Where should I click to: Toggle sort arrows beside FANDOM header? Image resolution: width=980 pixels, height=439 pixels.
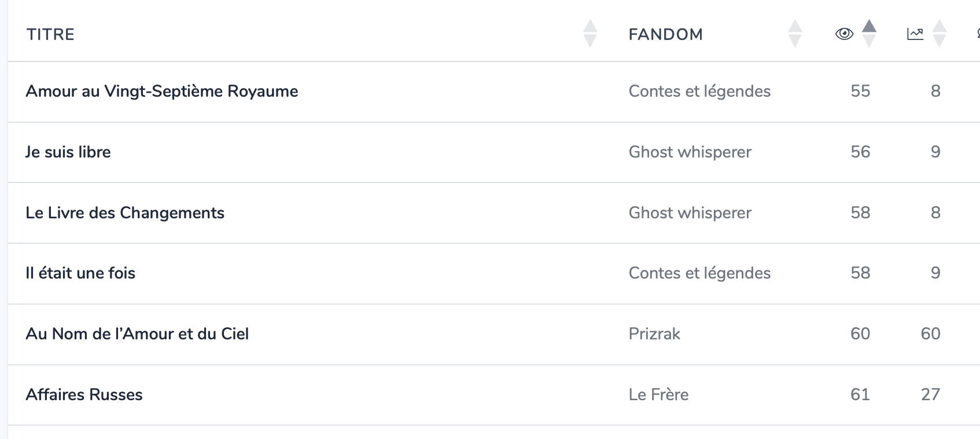point(795,34)
